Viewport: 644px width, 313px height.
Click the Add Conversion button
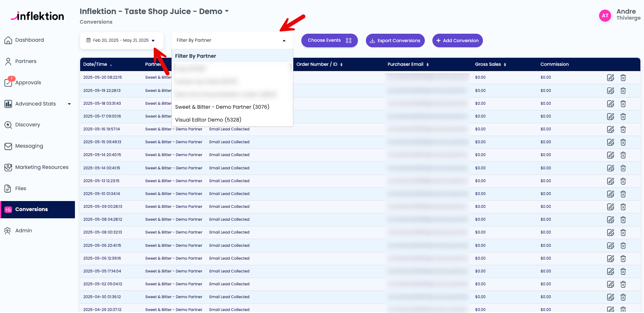coord(458,41)
